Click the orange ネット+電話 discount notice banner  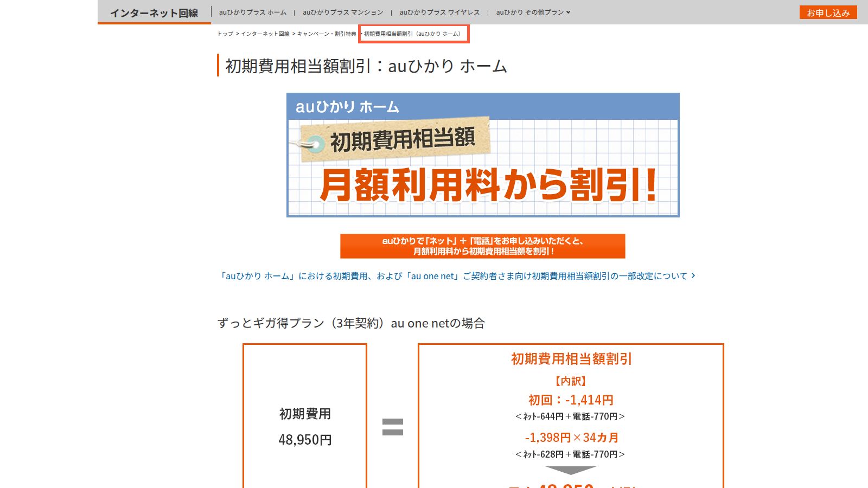[x=483, y=246]
